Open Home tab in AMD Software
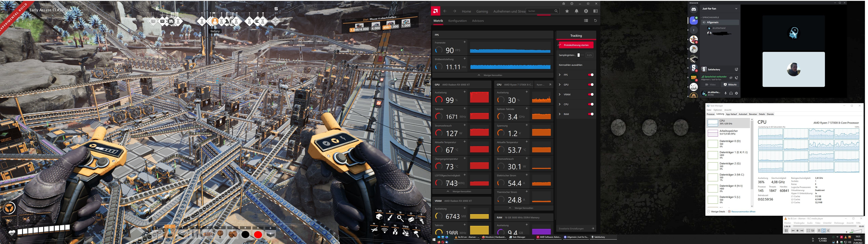The image size is (868, 244). [x=466, y=12]
